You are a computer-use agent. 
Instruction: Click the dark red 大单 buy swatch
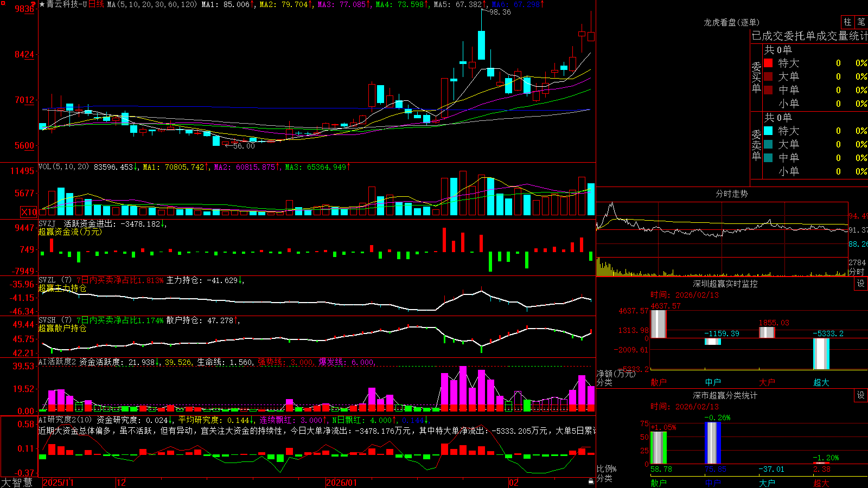coord(768,76)
